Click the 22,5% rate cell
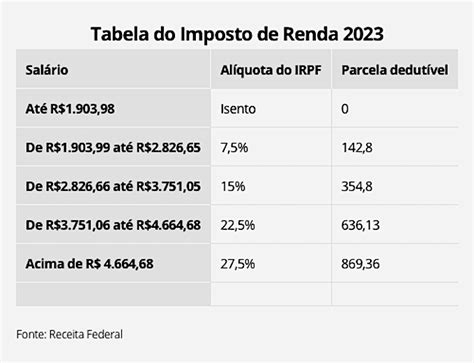Viewport: 474px width, 363px height. coord(271,224)
